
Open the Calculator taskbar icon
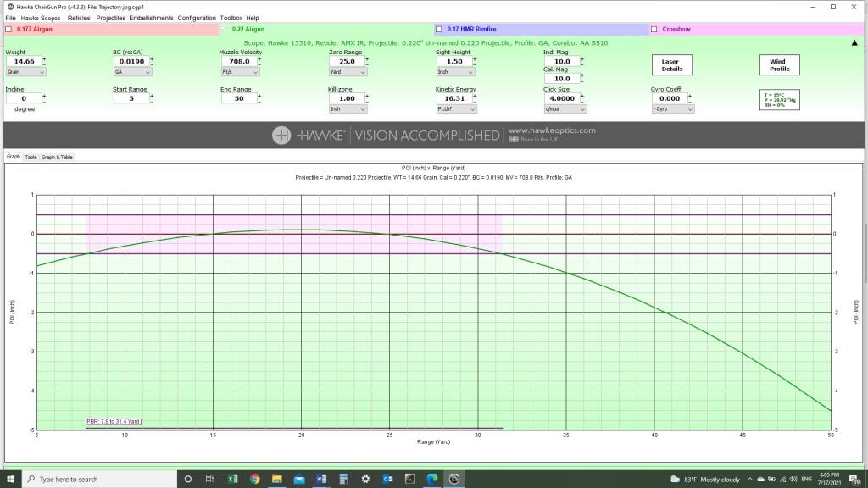[x=343, y=480]
